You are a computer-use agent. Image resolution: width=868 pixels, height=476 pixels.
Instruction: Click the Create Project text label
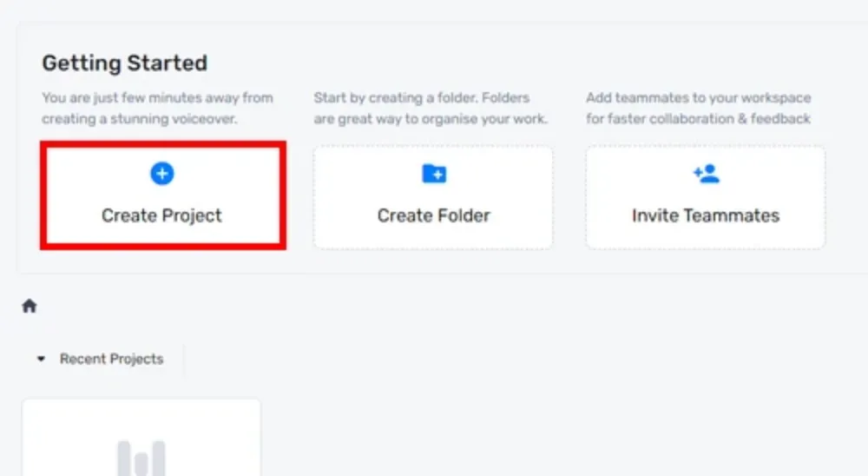click(161, 215)
